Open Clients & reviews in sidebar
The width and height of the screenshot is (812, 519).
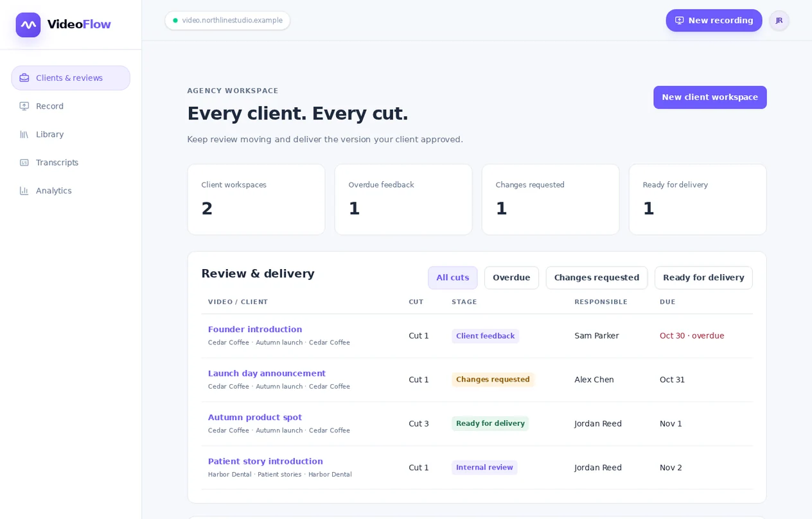71,78
